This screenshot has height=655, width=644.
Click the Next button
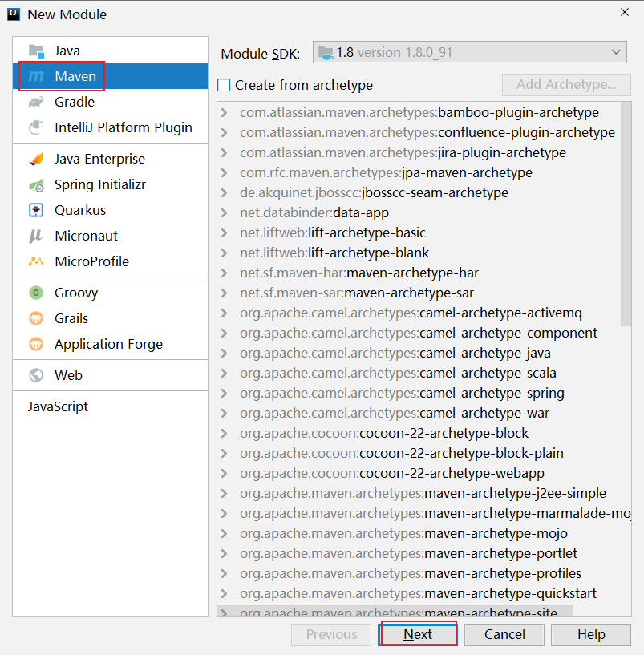pos(418,634)
